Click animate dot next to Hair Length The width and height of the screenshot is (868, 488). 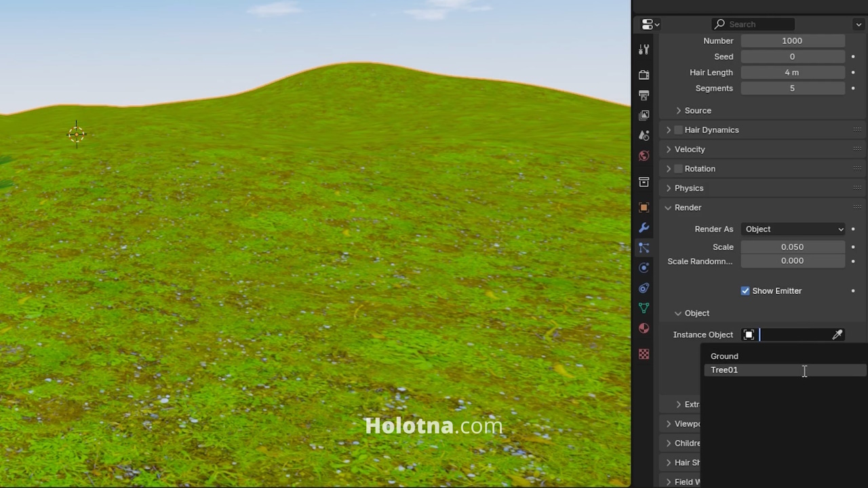coord(853,73)
